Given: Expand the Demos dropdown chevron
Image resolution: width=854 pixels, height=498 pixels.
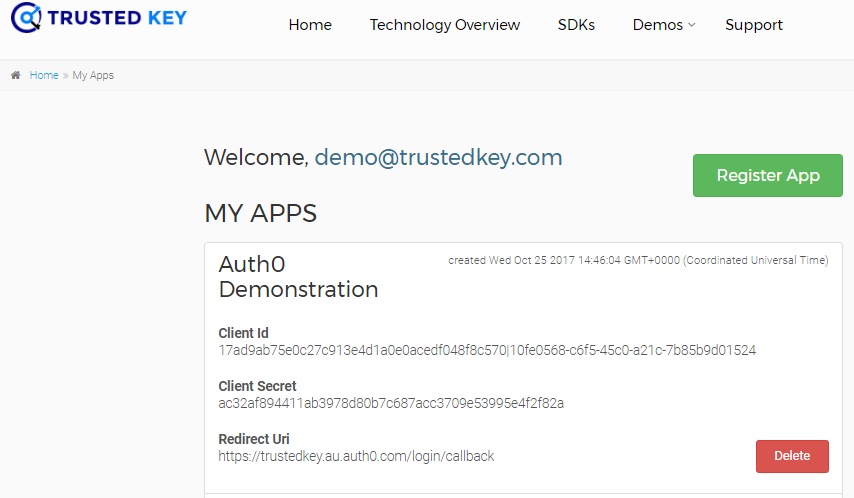Looking at the screenshot, I should pyautogui.click(x=692, y=25).
